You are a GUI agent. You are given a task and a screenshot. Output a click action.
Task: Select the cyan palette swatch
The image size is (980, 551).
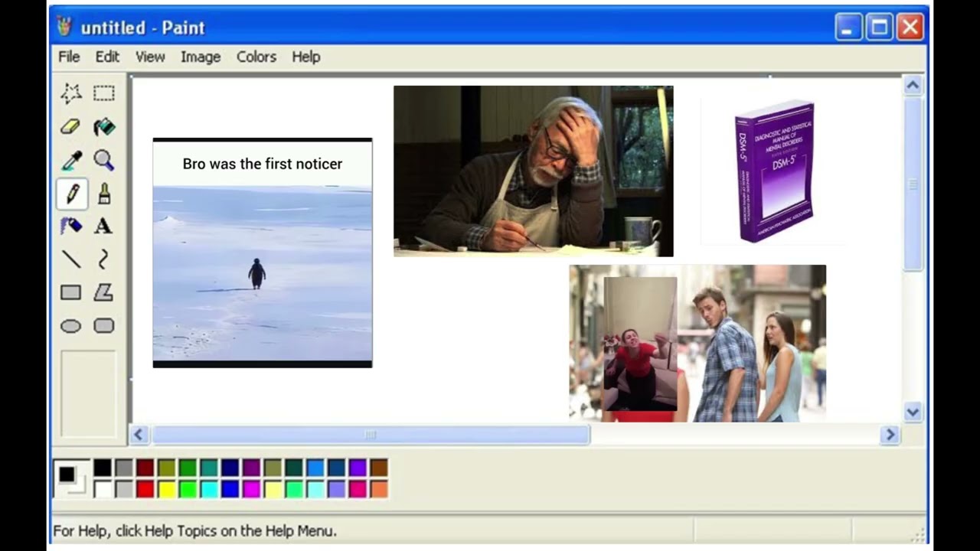[209, 488]
